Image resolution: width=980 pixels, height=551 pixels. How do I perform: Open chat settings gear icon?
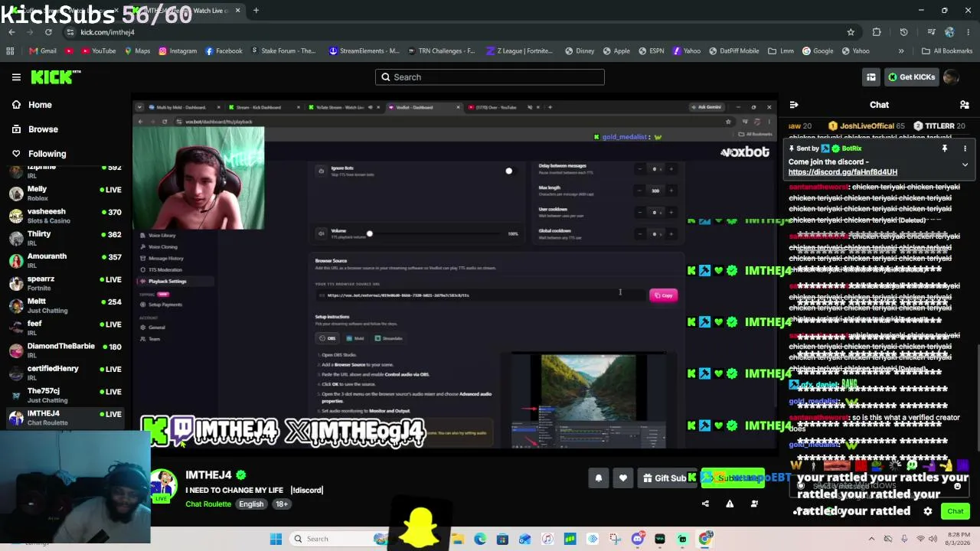[928, 511]
